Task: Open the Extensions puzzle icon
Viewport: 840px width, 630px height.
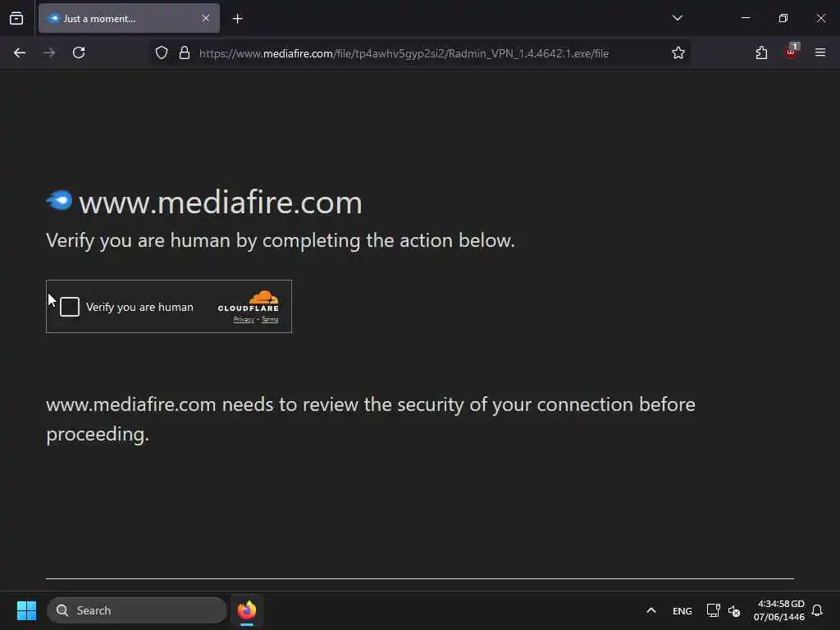Action: pyautogui.click(x=761, y=52)
